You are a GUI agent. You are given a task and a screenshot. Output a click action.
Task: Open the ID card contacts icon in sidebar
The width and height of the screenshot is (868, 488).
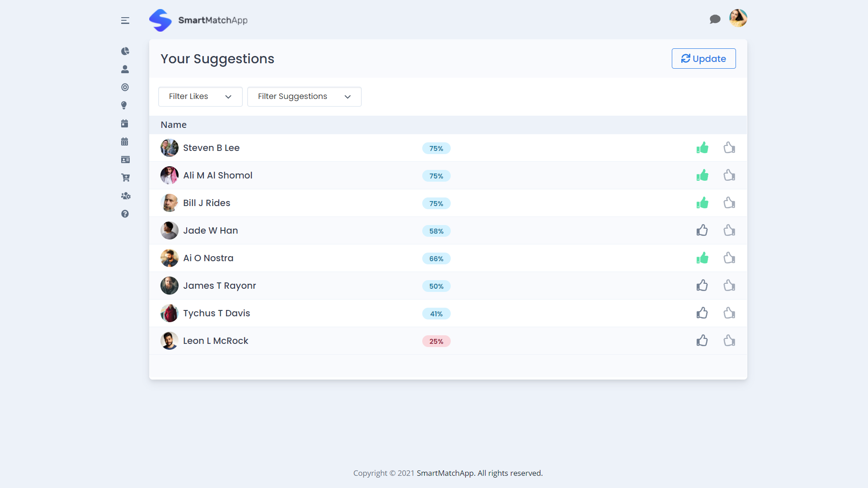coord(125,159)
